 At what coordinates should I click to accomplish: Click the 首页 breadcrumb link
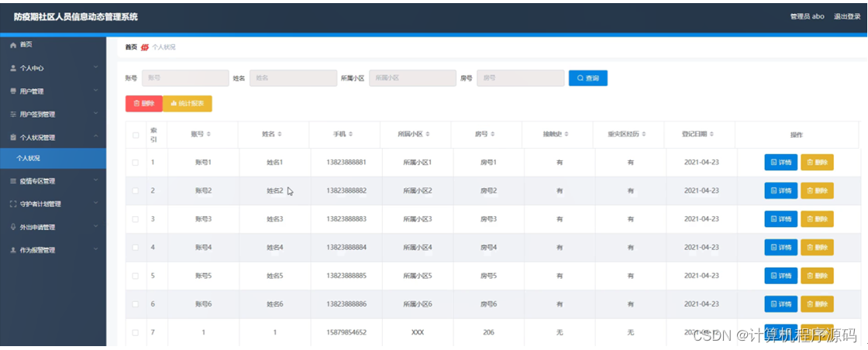point(131,47)
